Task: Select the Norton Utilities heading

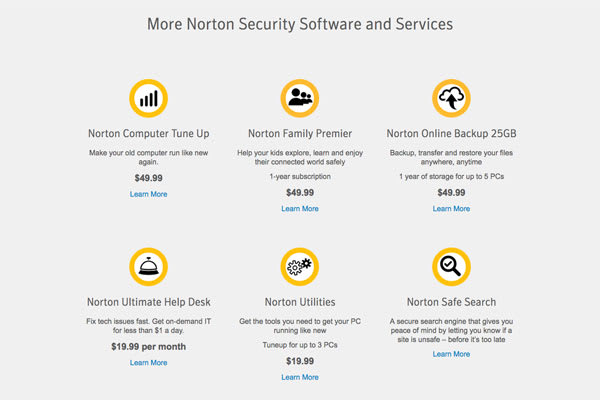Action: (x=299, y=301)
